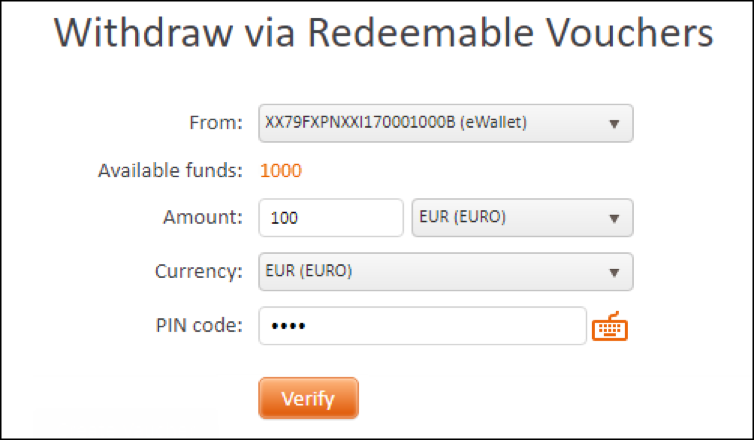754x440 pixels.
Task: Click the "Currency:" label
Action: (x=199, y=271)
